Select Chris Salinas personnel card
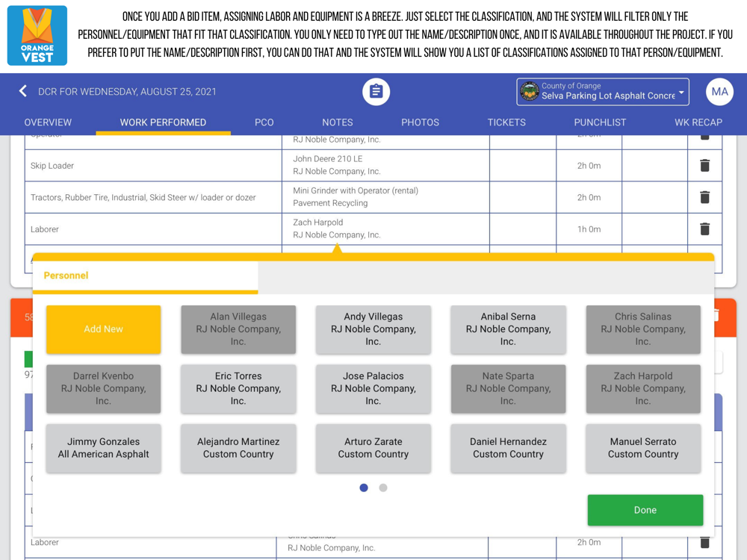Screen dimensions: 747x560 coord(642,329)
